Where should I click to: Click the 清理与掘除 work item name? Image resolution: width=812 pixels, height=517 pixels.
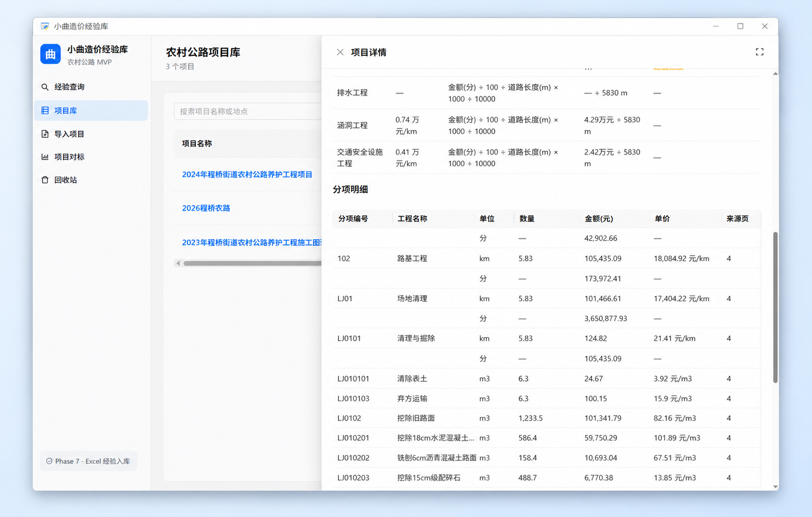[x=416, y=339]
